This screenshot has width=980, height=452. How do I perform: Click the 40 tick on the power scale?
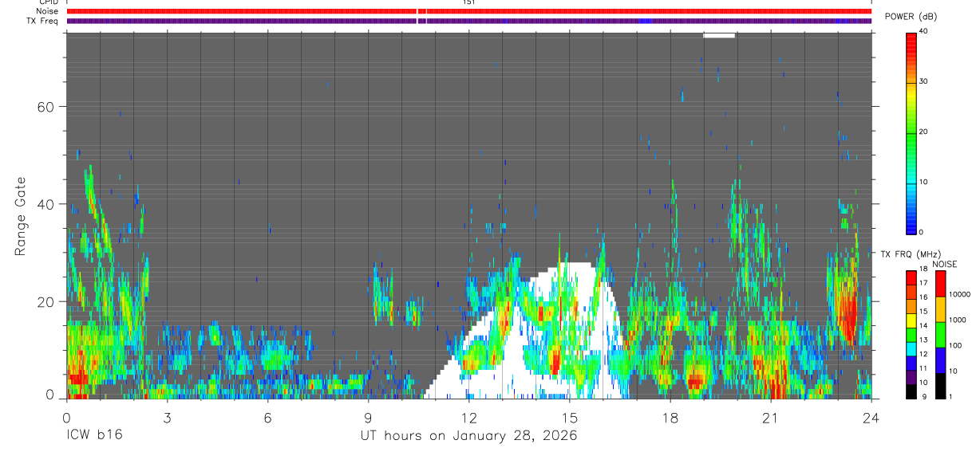pyautogui.click(x=923, y=31)
